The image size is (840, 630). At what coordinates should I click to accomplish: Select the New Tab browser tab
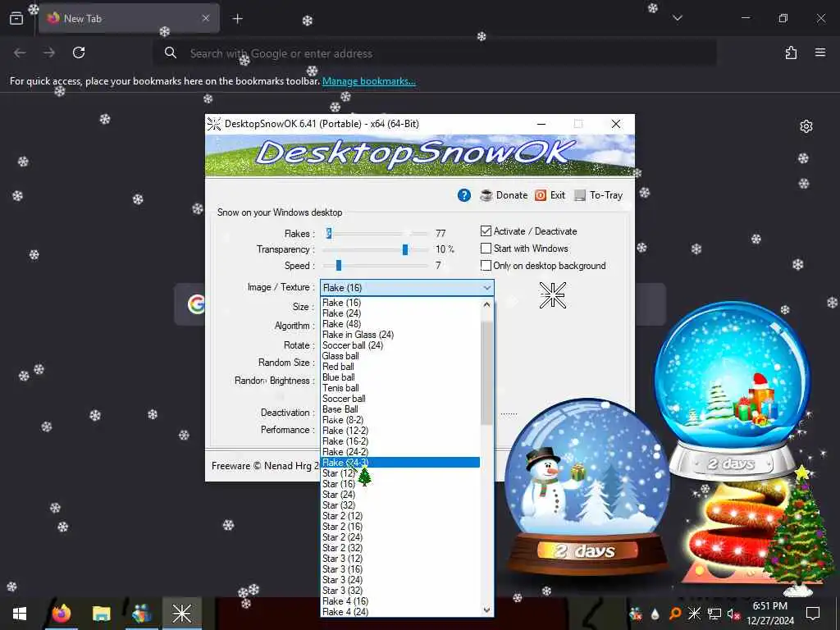[x=129, y=18]
